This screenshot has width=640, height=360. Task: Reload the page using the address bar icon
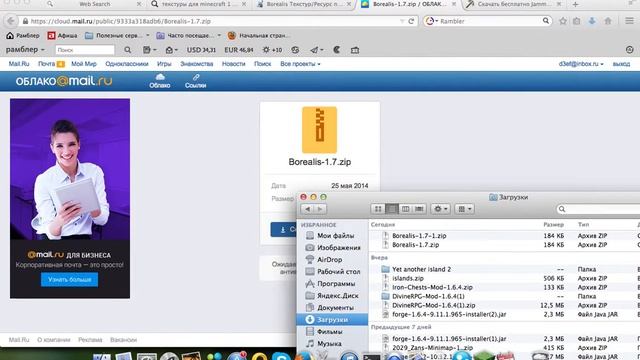411,21
